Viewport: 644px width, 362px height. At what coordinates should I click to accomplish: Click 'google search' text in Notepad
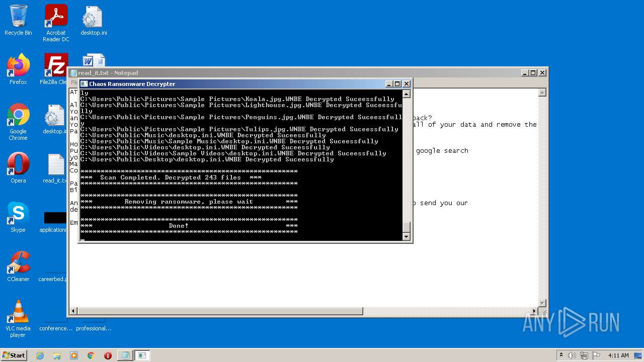(442, 150)
